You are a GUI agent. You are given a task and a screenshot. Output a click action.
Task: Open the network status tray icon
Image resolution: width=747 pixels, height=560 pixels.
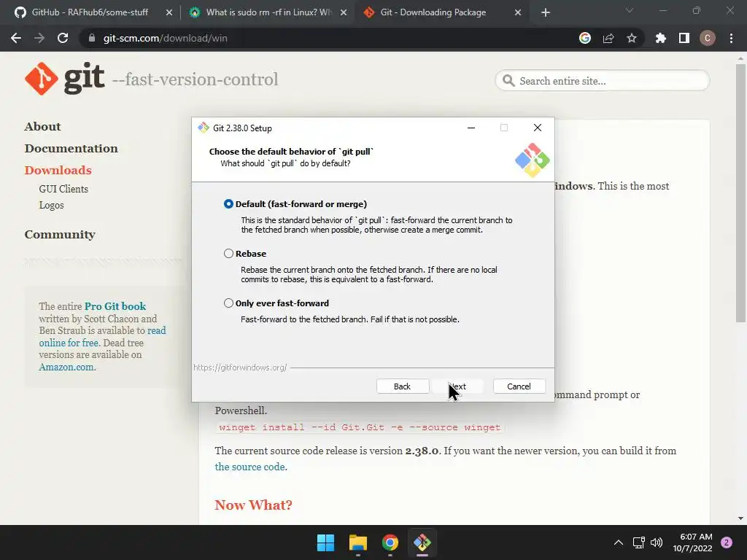coord(638,542)
